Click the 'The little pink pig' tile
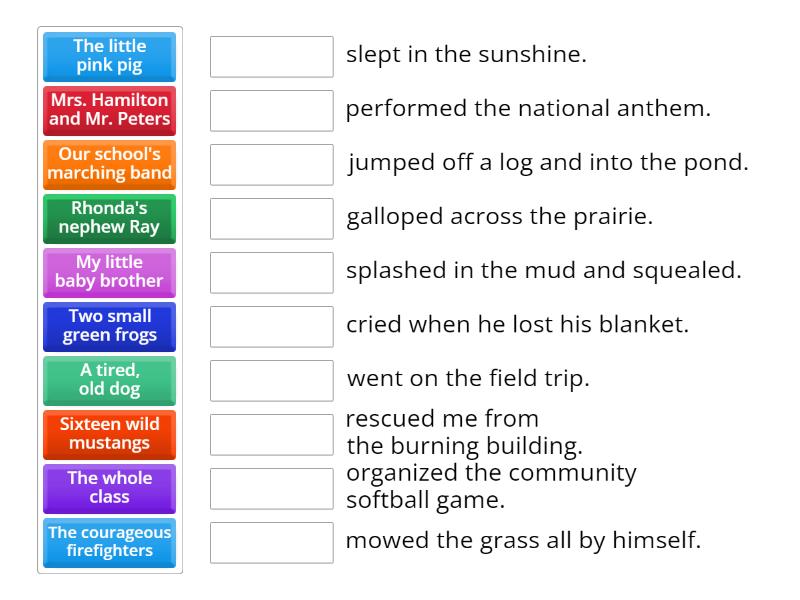 (110, 57)
